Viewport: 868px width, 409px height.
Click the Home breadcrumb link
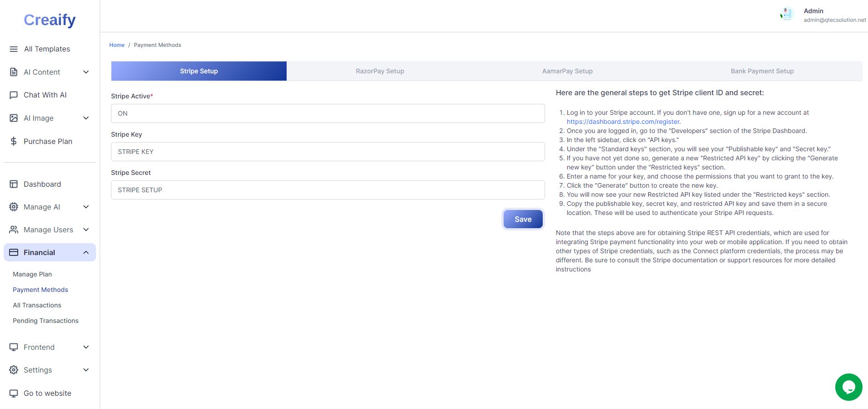(x=117, y=45)
